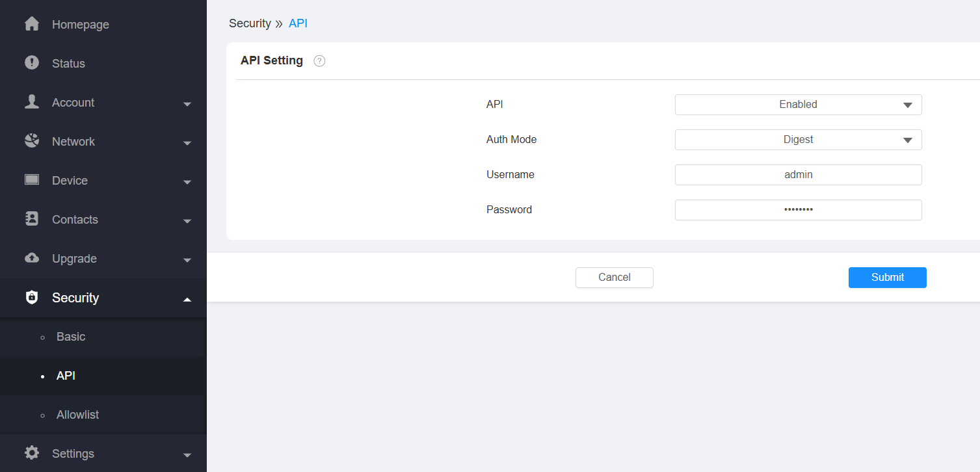Click the Contacts menu label
The height and width of the screenshot is (472, 980).
coord(75,220)
